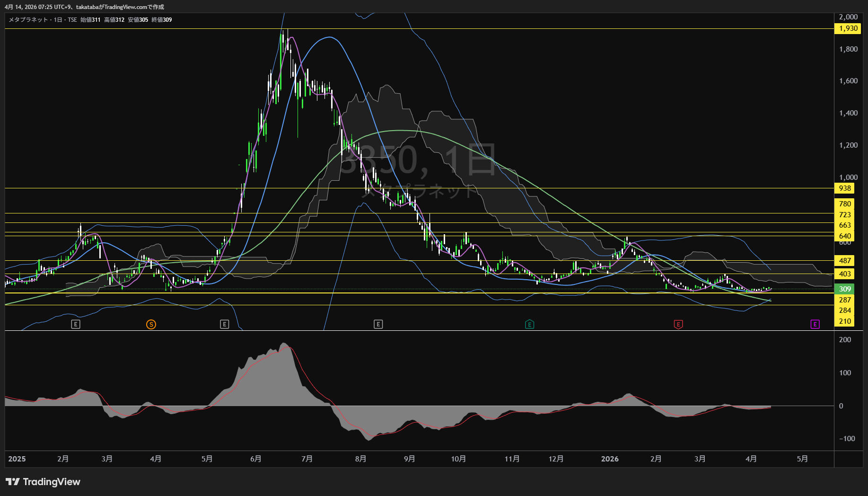Click the green E earnings marker
Screen dimensions: 868x496
529,324
